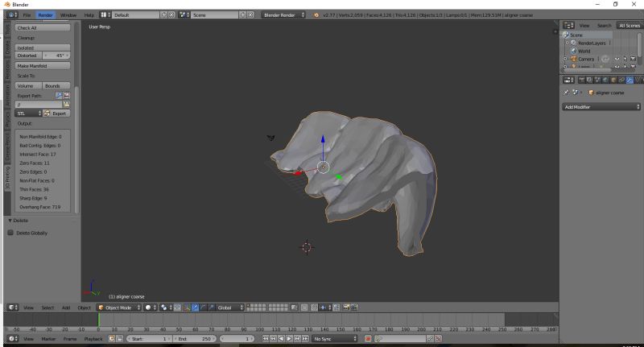
Task: Open the Help menu
Action: tap(89, 14)
